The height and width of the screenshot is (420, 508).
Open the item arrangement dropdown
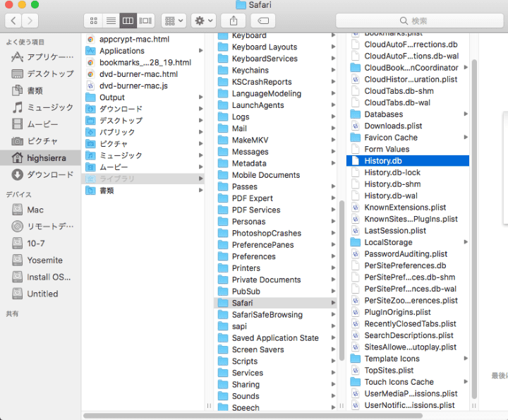[174, 20]
